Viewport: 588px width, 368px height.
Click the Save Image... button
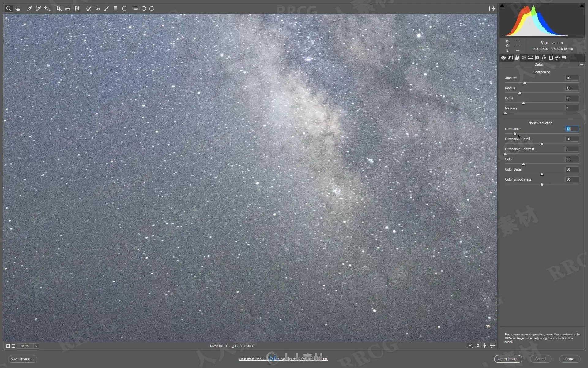point(22,359)
